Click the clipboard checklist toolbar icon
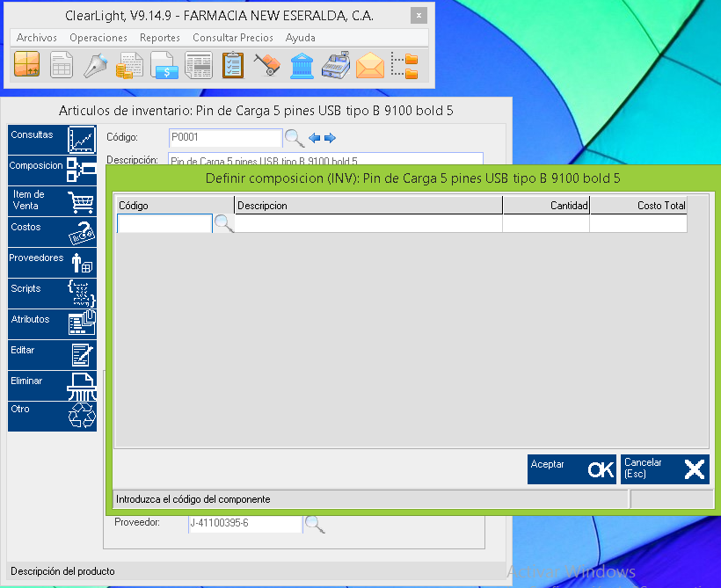721x588 pixels. point(232,66)
